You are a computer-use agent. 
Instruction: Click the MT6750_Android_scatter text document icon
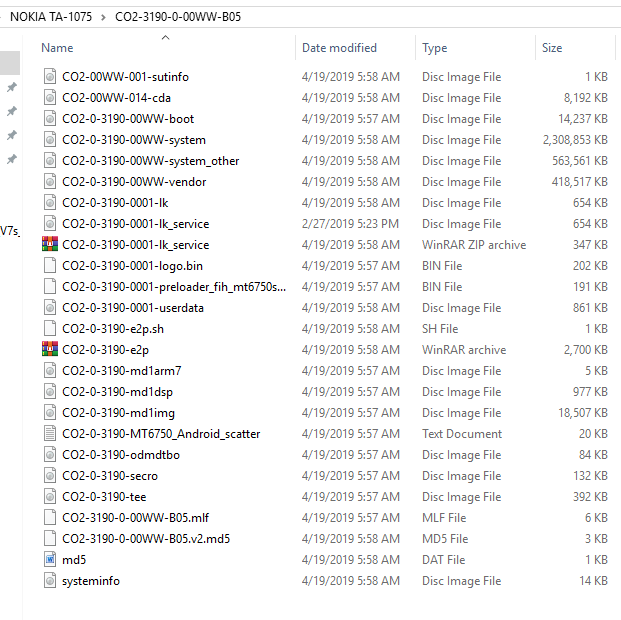point(50,433)
